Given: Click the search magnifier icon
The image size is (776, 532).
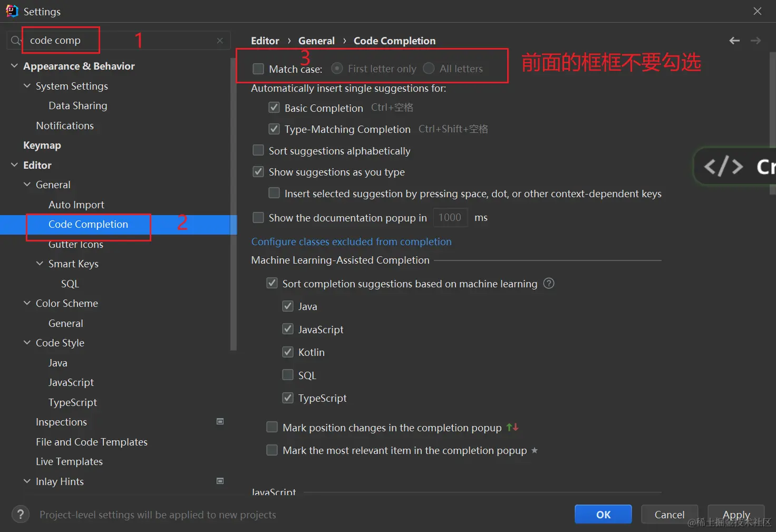Looking at the screenshot, I should click(x=15, y=41).
